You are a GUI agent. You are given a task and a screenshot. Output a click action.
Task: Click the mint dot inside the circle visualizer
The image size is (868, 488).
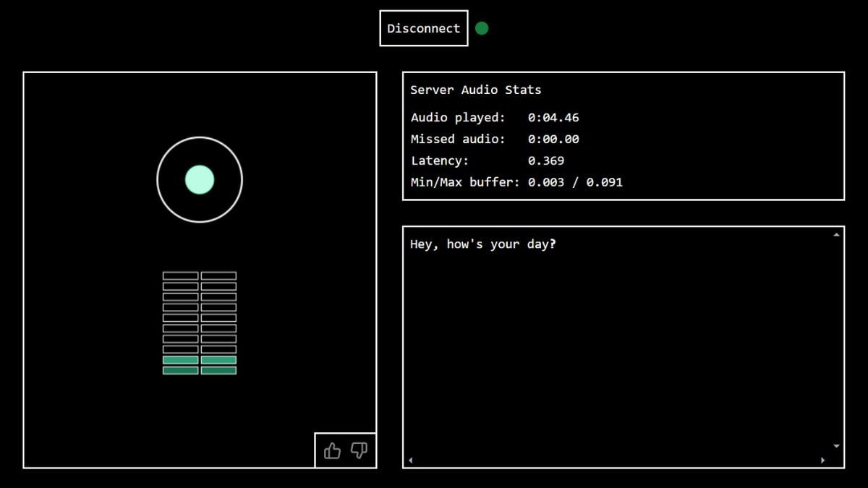(200, 180)
